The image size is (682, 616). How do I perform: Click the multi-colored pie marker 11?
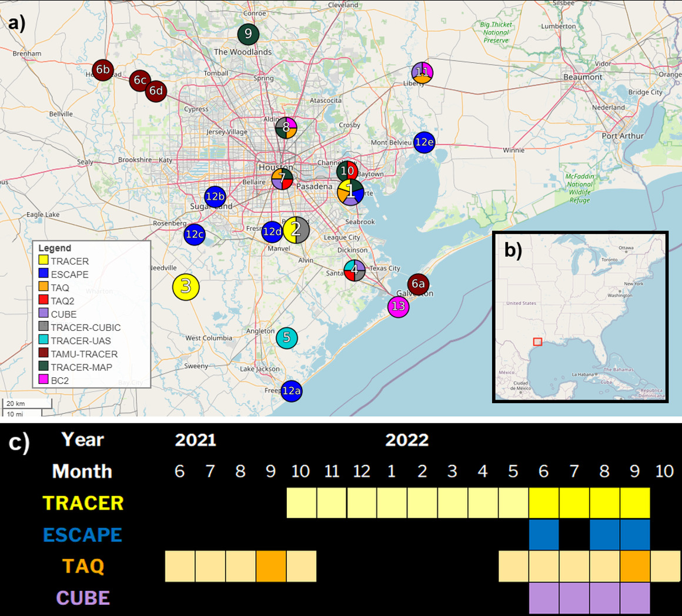pyautogui.click(x=422, y=72)
